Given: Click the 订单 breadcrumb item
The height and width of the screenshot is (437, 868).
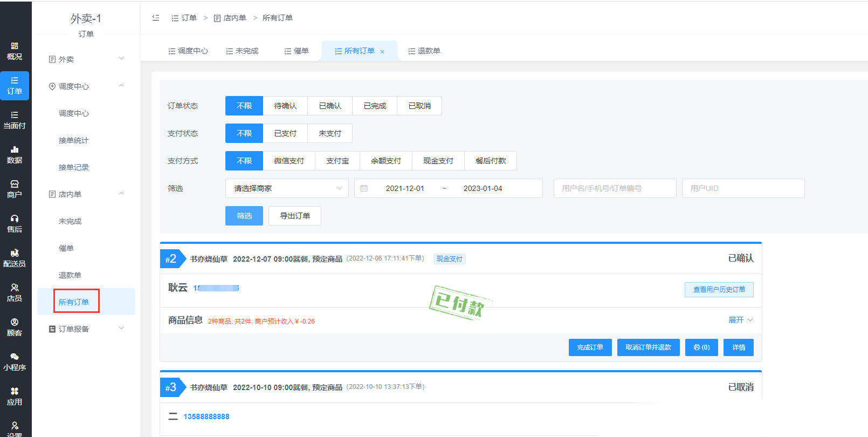Looking at the screenshot, I should 184,18.
